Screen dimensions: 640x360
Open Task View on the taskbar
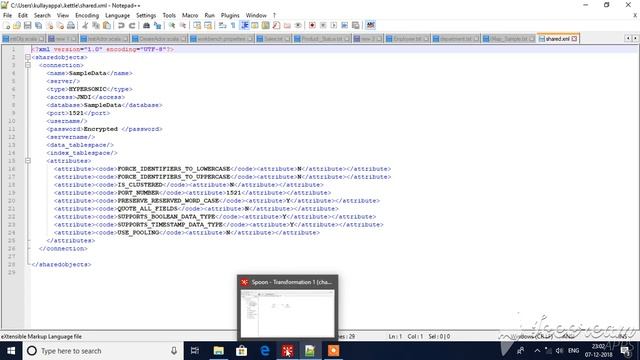click(x=195, y=351)
